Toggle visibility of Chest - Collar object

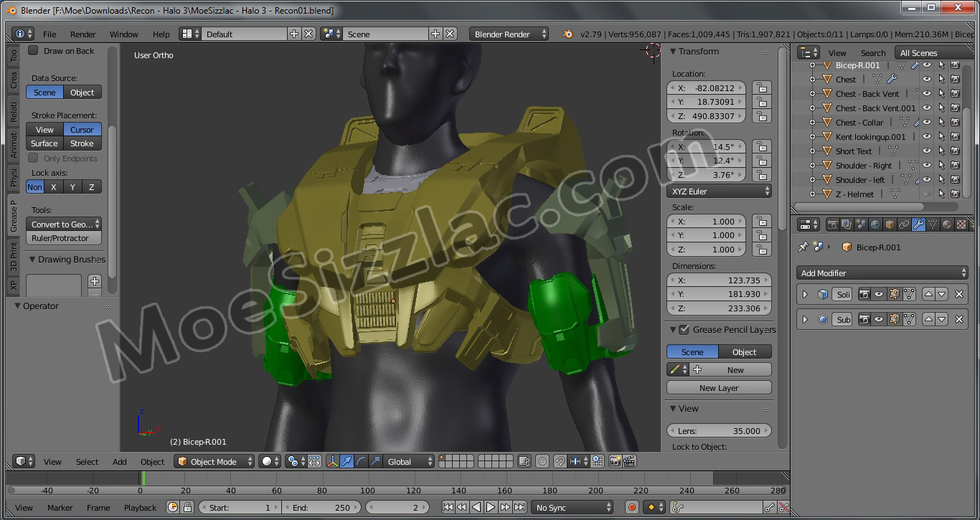click(x=927, y=123)
